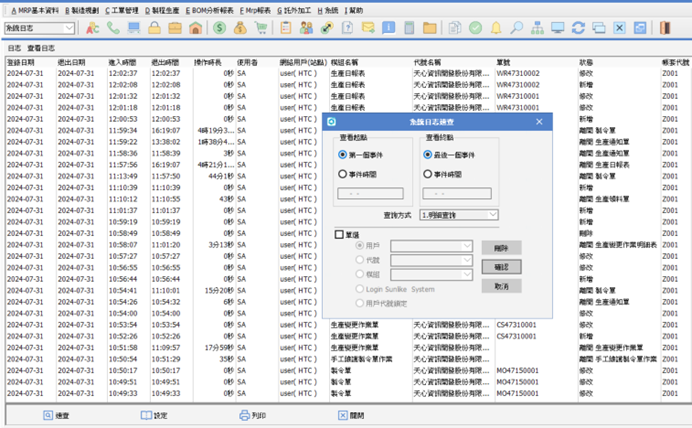Image resolution: width=692 pixels, height=428 pixels.
Task: Click the yellow folder toolbar icon
Action: (429, 28)
